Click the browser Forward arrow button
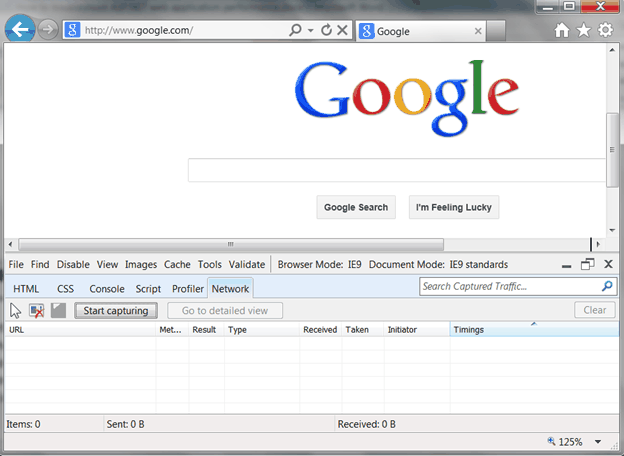This screenshot has height=456, width=624. [x=48, y=29]
